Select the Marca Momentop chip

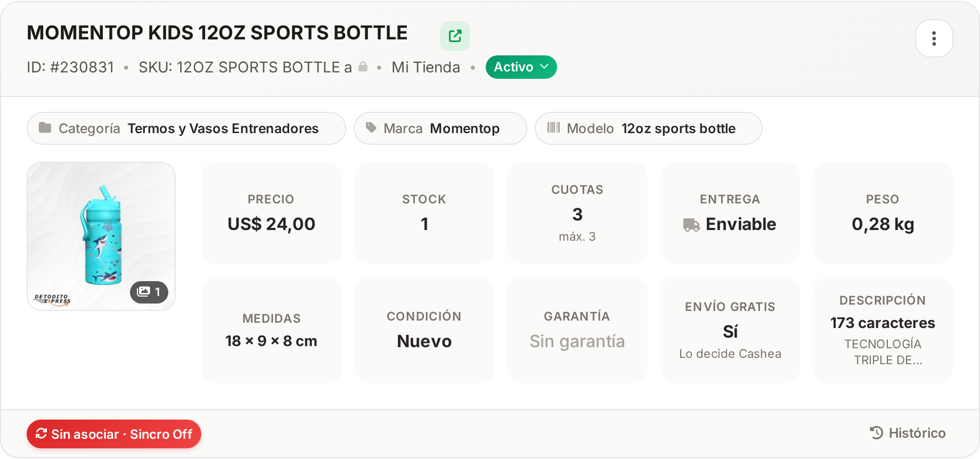[x=440, y=128]
